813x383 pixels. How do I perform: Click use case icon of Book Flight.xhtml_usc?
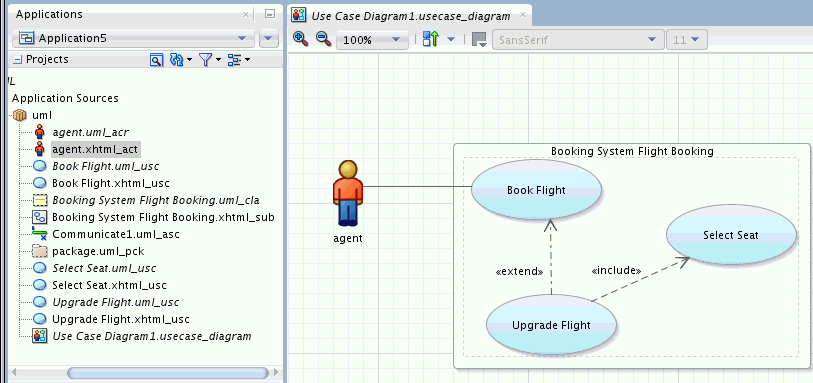(39, 183)
